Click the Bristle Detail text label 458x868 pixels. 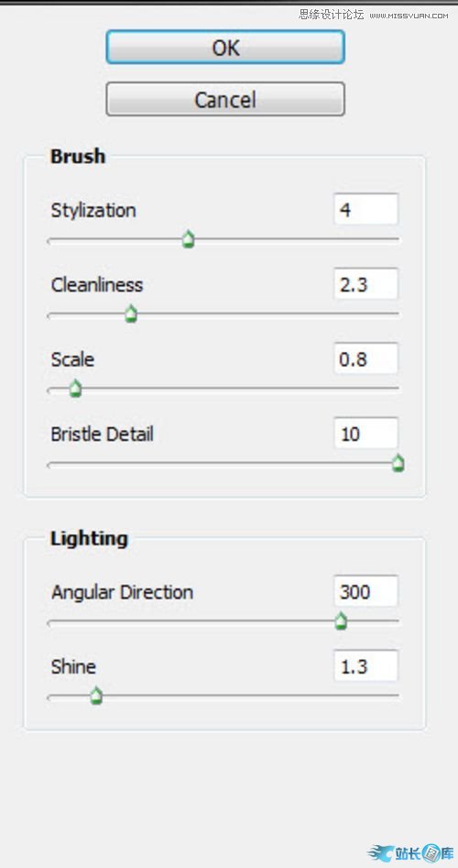click(102, 434)
